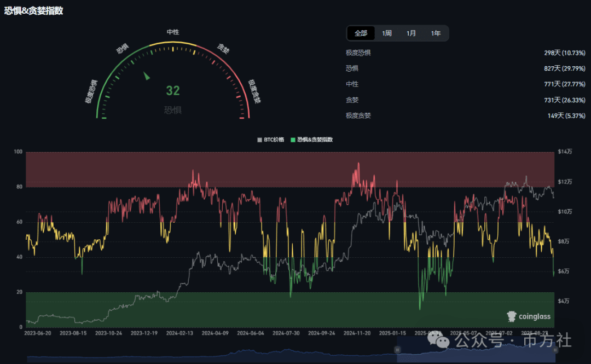The height and width of the screenshot is (364, 591).
Task: Click the 2023-06-20 date axis label
Action: (x=38, y=332)
